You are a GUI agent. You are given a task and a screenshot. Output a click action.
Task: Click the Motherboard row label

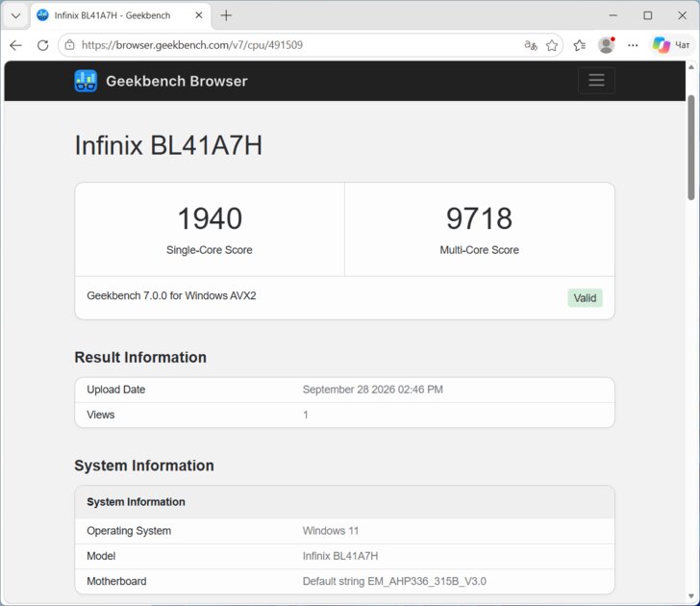tap(116, 581)
